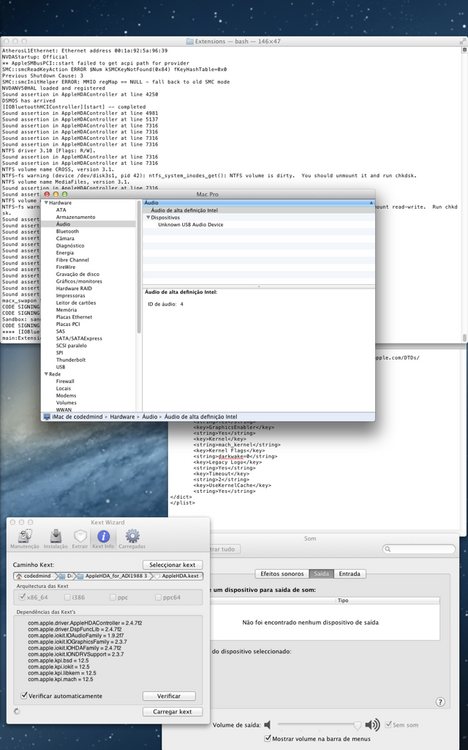Click the output volume slider knob
This screenshot has height=750, width=468.
[x=357, y=725]
